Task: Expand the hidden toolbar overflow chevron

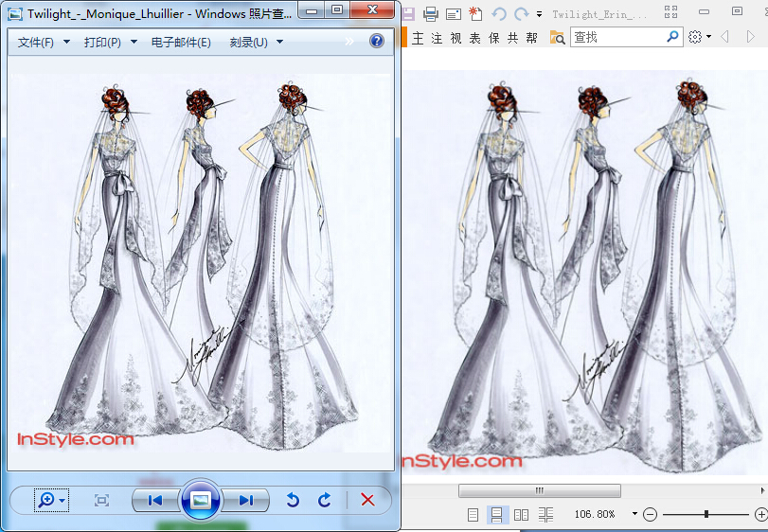Action: (349, 42)
